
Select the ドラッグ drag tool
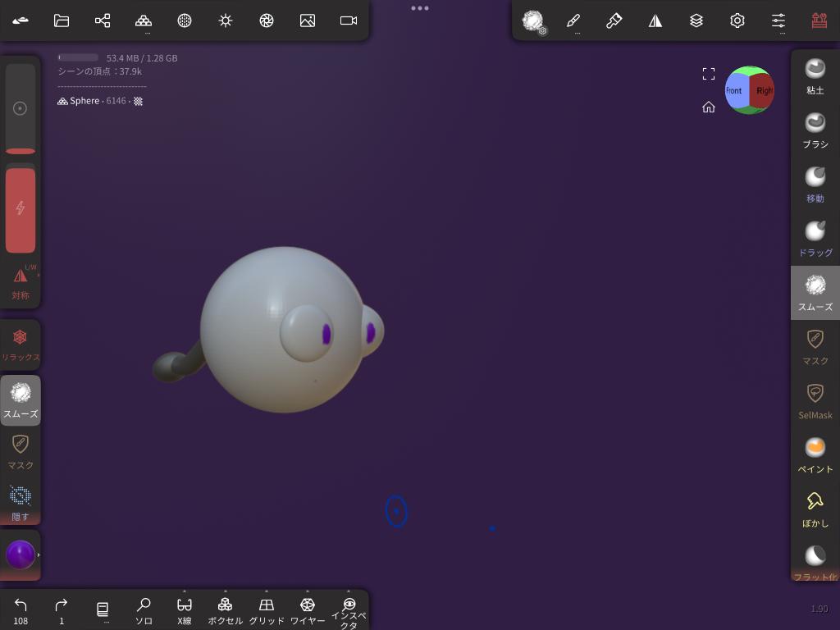(x=815, y=239)
